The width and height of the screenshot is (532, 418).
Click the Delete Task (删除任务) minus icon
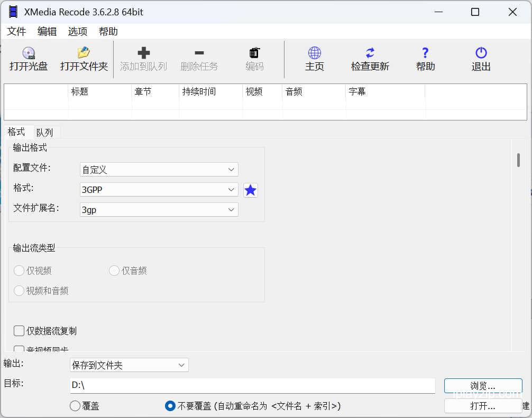(199, 52)
